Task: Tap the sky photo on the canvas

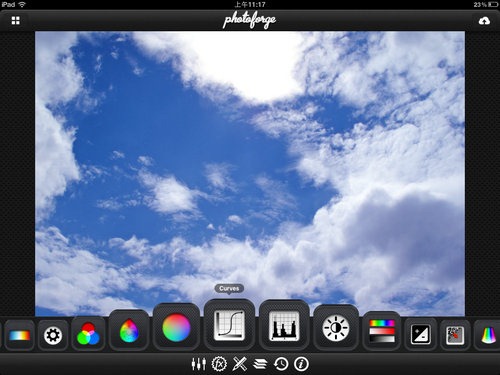Action: point(250,173)
